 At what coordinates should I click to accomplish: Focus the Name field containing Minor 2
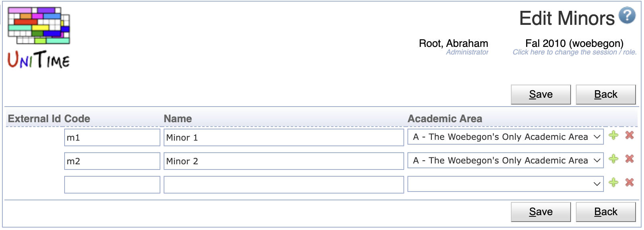click(x=284, y=161)
